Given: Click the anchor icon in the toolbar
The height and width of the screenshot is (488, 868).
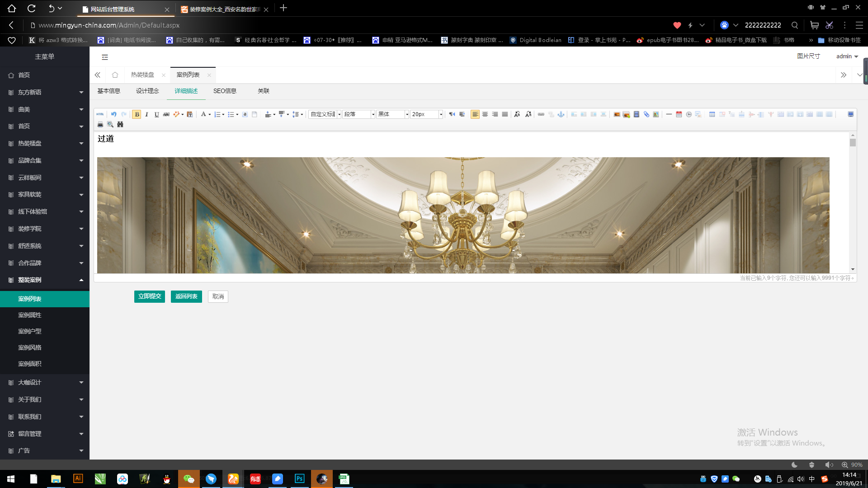Looking at the screenshot, I should click(561, 114).
